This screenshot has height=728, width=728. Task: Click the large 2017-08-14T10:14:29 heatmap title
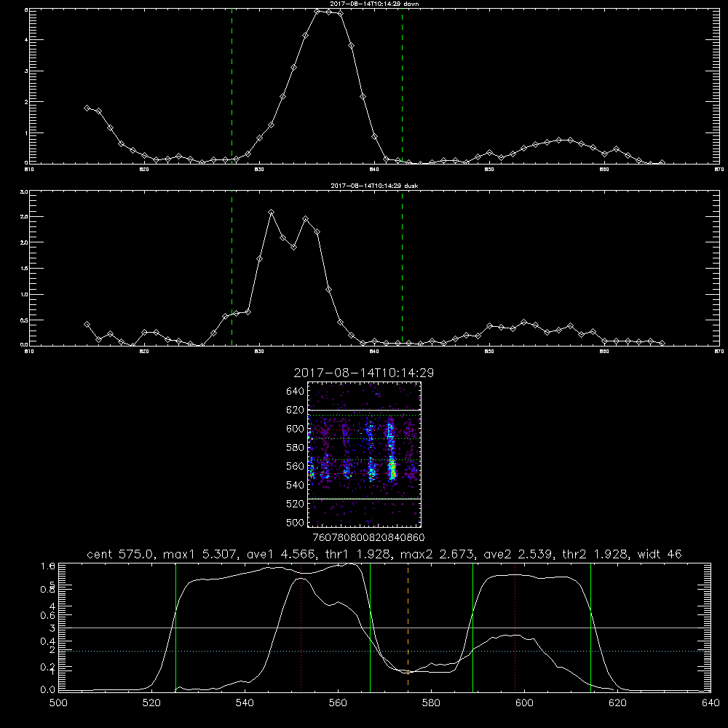tap(364, 373)
